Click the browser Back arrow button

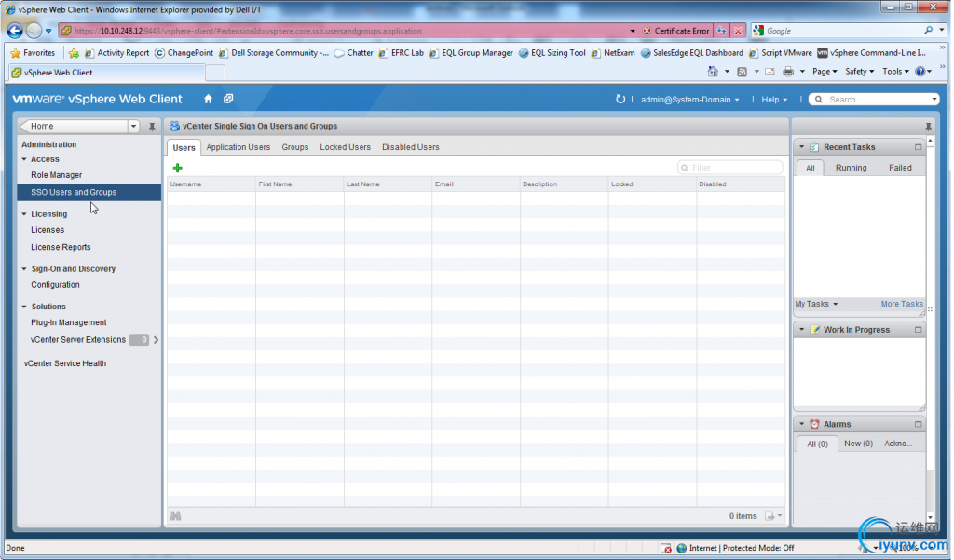click(x=15, y=31)
